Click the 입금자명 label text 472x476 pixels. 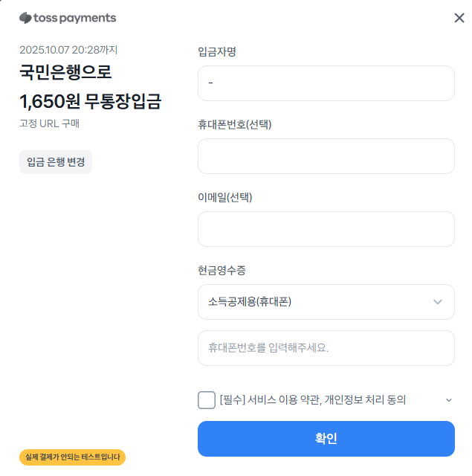point(217,51)
